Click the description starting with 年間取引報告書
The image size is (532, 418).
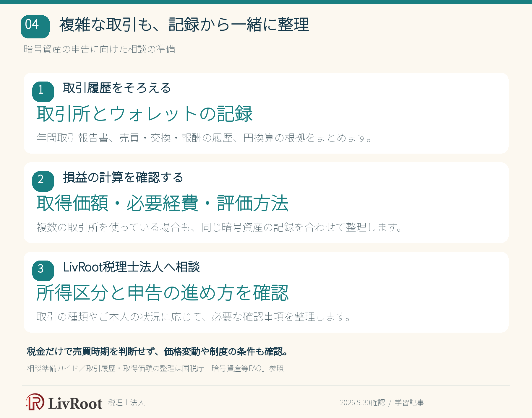(204, 138)
